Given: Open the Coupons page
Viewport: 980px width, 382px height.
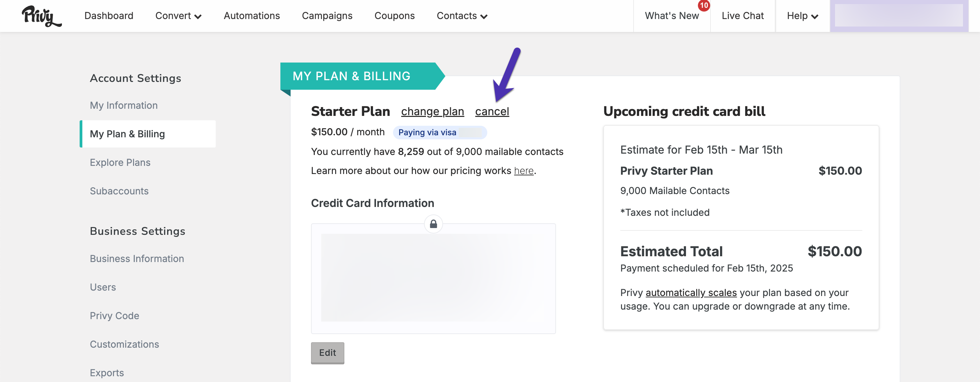Looking at the screenshot, I should coord(394,16).
